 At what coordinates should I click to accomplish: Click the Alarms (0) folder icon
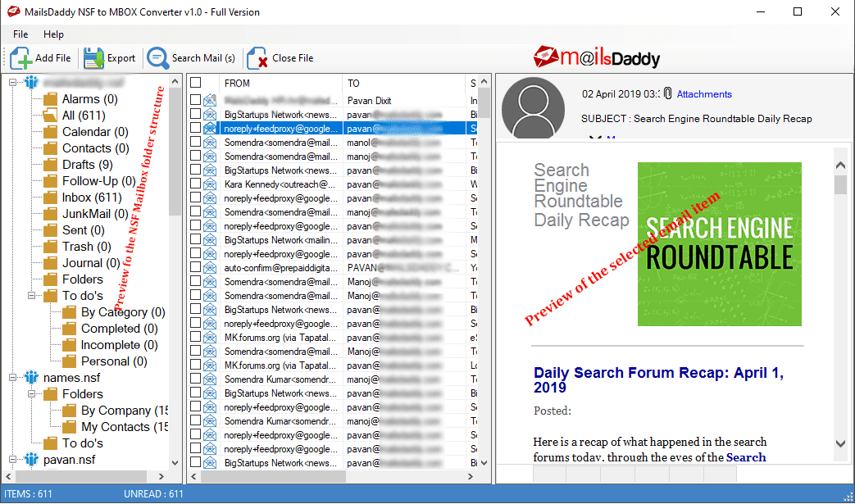pos(50,99)
